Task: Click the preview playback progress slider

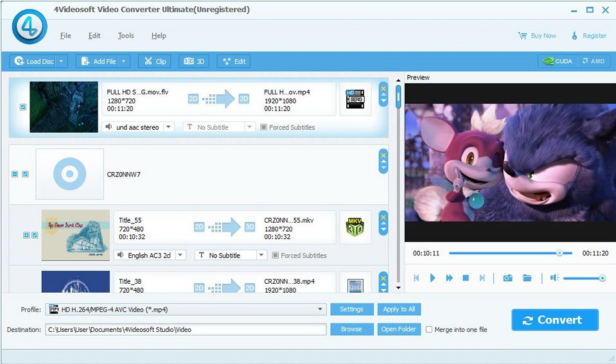Action: click(x=511, y=254)
